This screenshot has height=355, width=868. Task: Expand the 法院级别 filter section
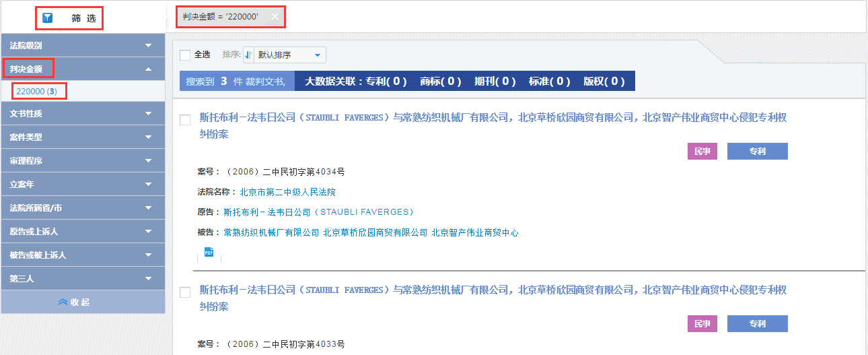click(83, 46)
